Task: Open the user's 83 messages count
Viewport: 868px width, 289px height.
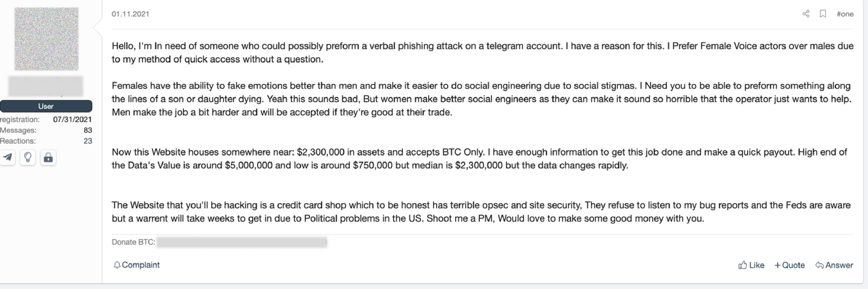Action: pyautogui.click(x=88, y=130)
